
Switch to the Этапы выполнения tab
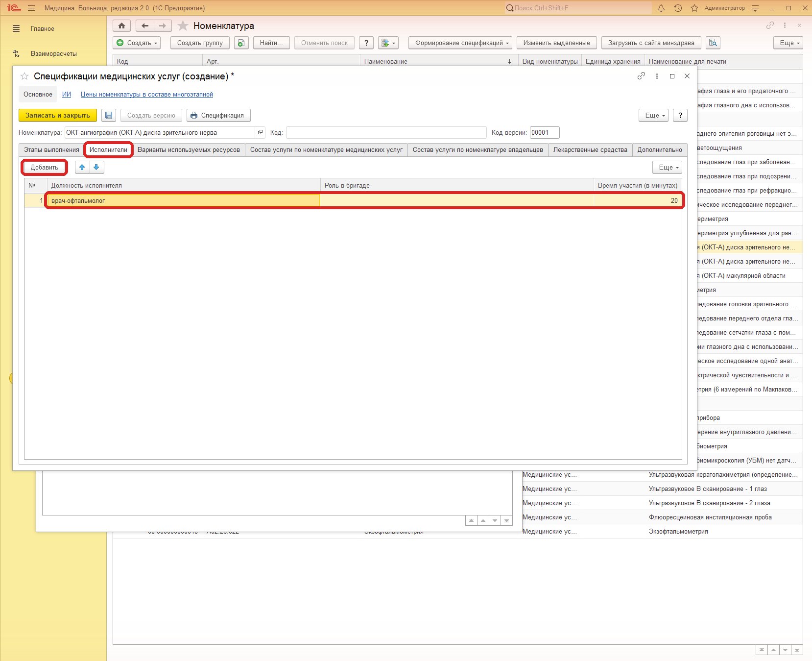pos(51,149)
